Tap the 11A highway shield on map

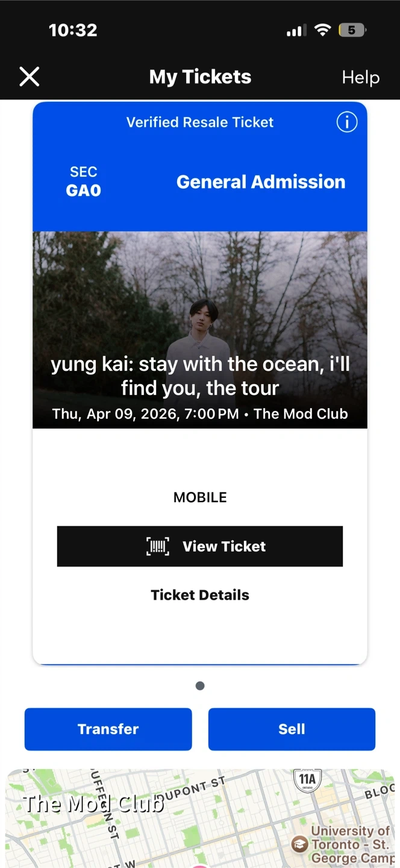click(307, 780)
